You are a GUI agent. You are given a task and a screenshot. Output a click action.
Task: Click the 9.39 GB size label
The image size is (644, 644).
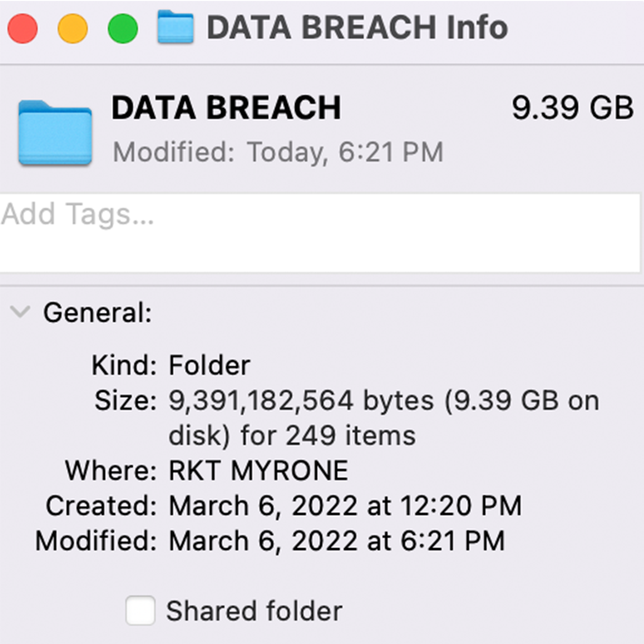pyautogui.click(x=573, y=108)
